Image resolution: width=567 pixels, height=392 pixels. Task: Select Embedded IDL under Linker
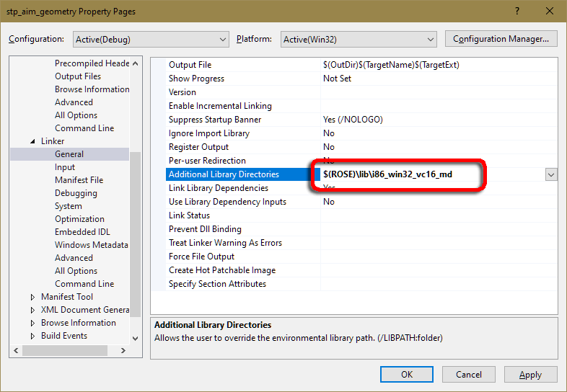82,232
